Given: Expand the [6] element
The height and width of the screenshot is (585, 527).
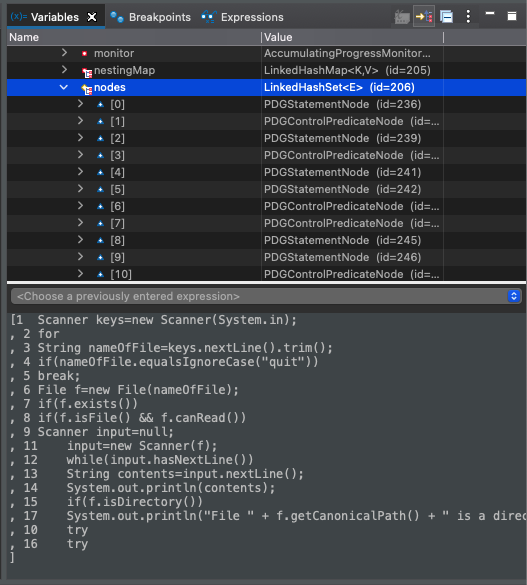Looking at the screenshot, I should tap(80, 206).
